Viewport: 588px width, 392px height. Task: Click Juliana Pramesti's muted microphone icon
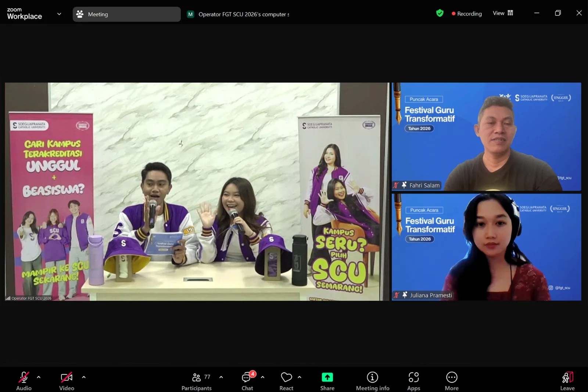click(x=397, y=295)
